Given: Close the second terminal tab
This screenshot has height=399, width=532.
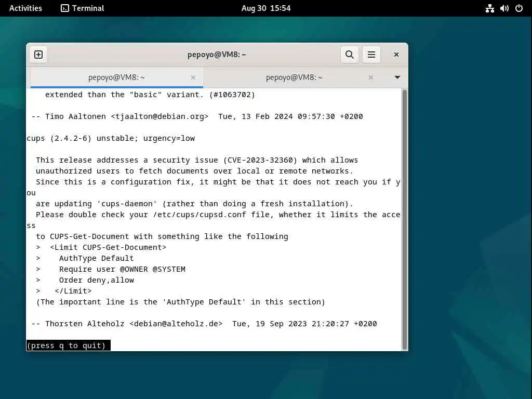Looking at the screenshot, I should (x=370, y=77).
